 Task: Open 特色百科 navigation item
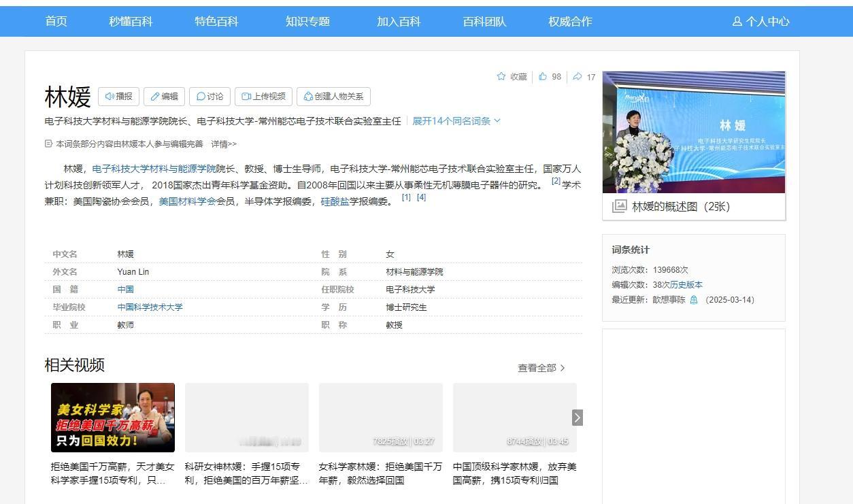[216, 22]
